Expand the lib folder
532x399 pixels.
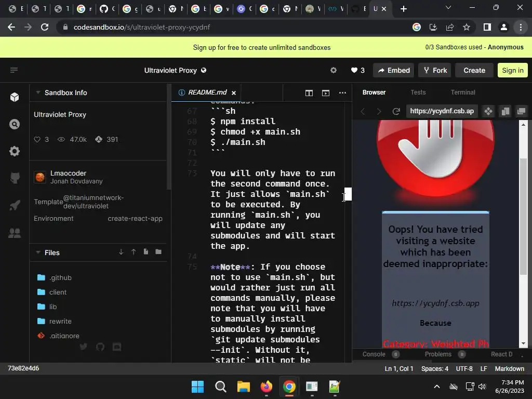coord(47,307)
